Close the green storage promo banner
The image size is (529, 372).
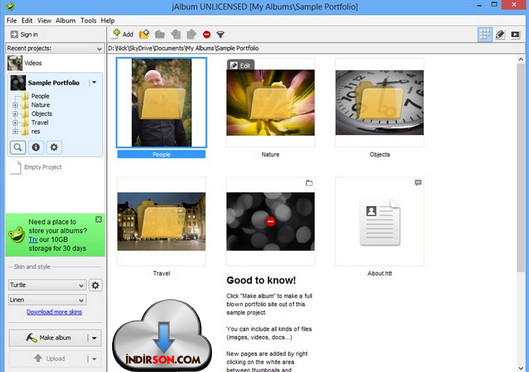pos(99,220)
